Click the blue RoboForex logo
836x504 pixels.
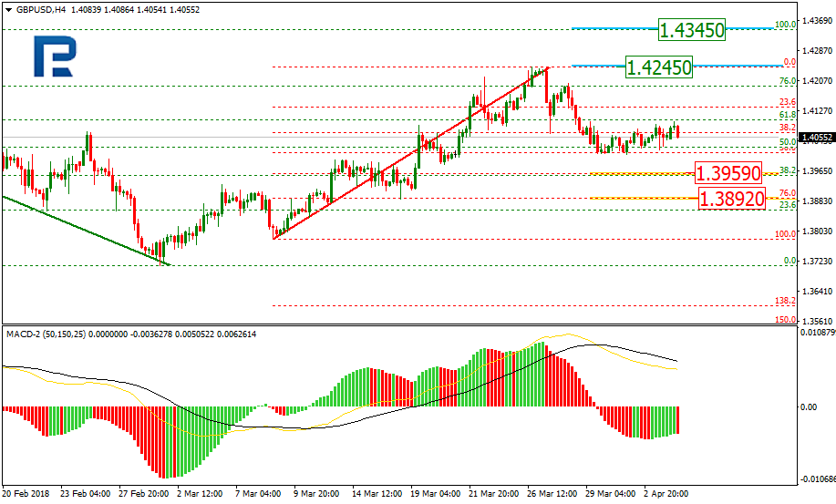[56, 57]
